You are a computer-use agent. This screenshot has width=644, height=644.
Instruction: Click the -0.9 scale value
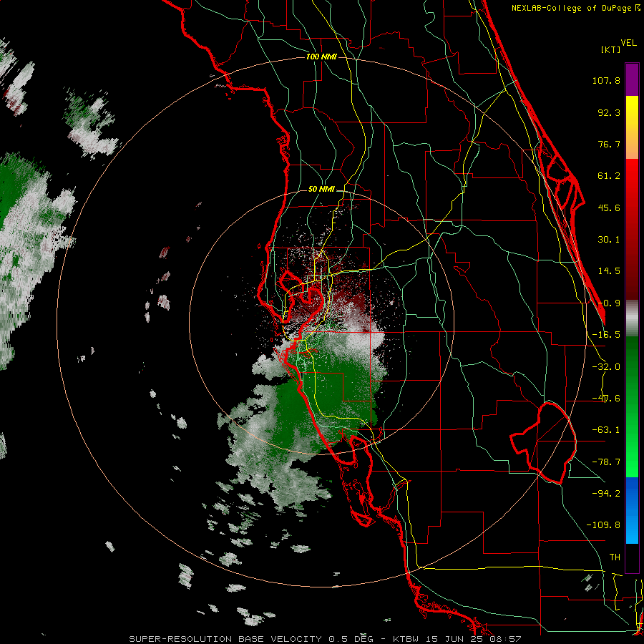[609, 303]
